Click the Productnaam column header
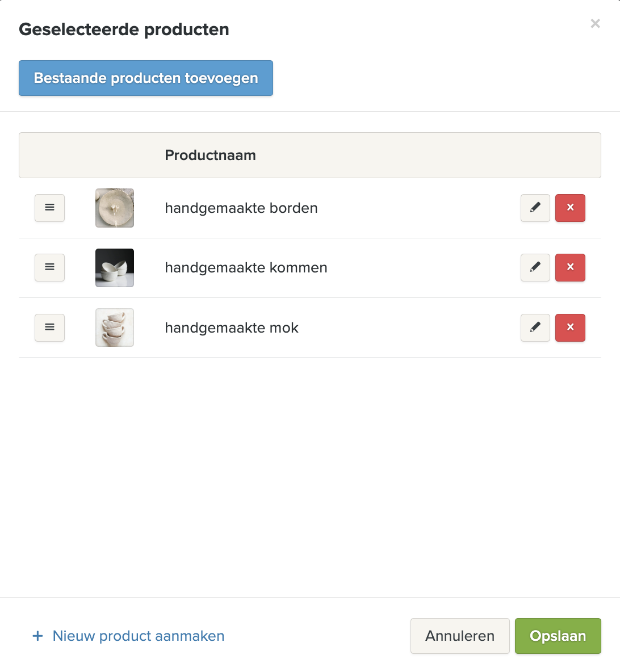Image resolution: width=620 pixels, height=672 pixels. point(210,155)
